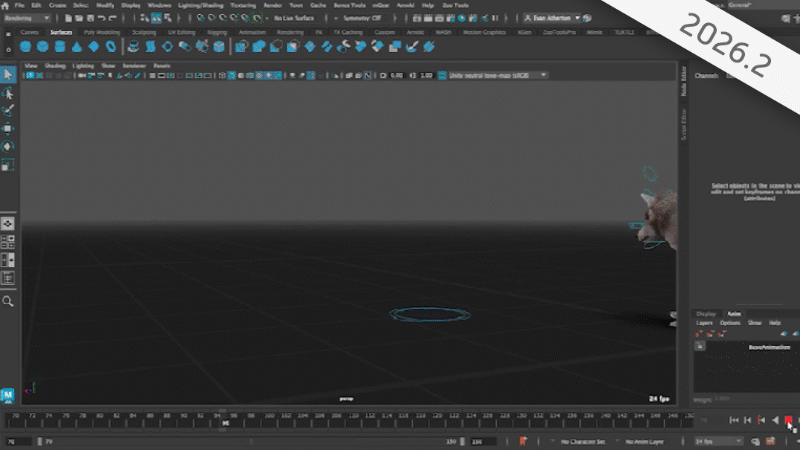This screenshot has width=800, height=450.
Task: Open the Layers menu in layer editor
Action: [704, 323]
